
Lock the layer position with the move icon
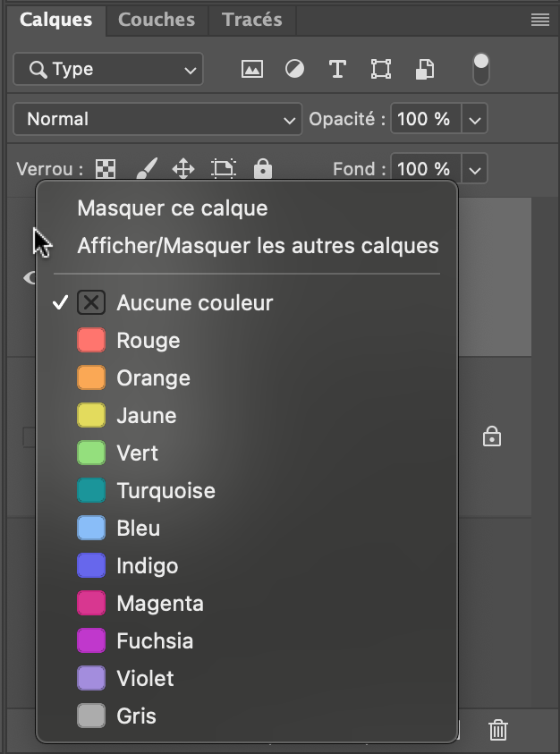click(x=184, y=168)
